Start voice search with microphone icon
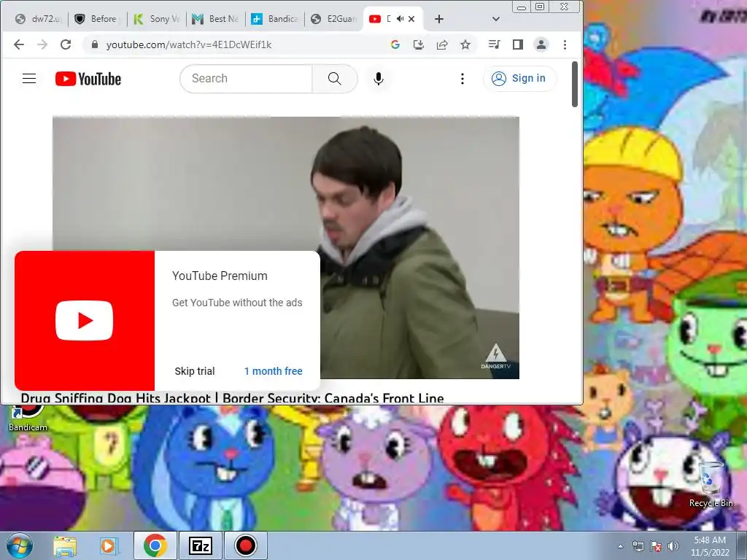This screenshot has width=747, height=560. [379, 79]
